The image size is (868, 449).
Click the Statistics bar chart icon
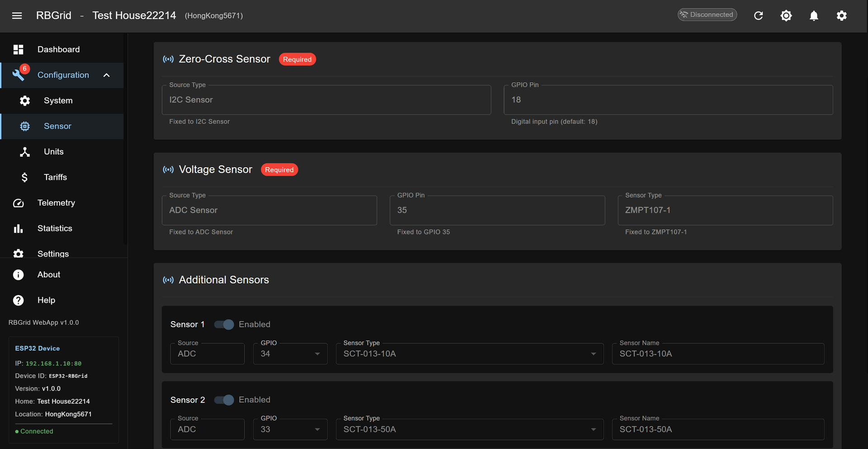point(19,229)
